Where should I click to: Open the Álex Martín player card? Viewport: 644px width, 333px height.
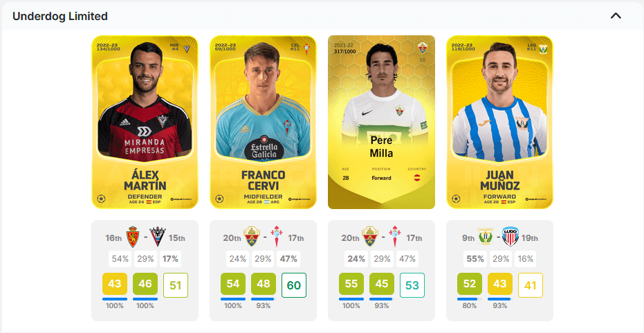coord(145,122)
